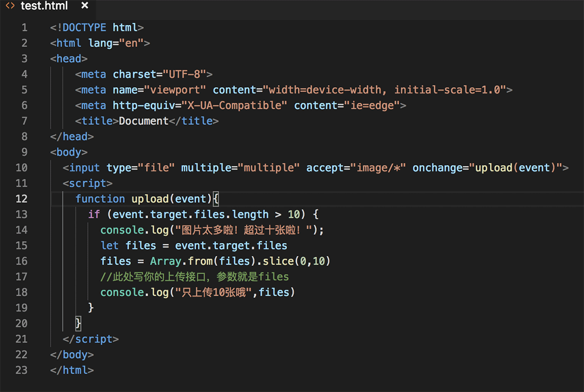Click the "viewport" name value

(175, 90)
